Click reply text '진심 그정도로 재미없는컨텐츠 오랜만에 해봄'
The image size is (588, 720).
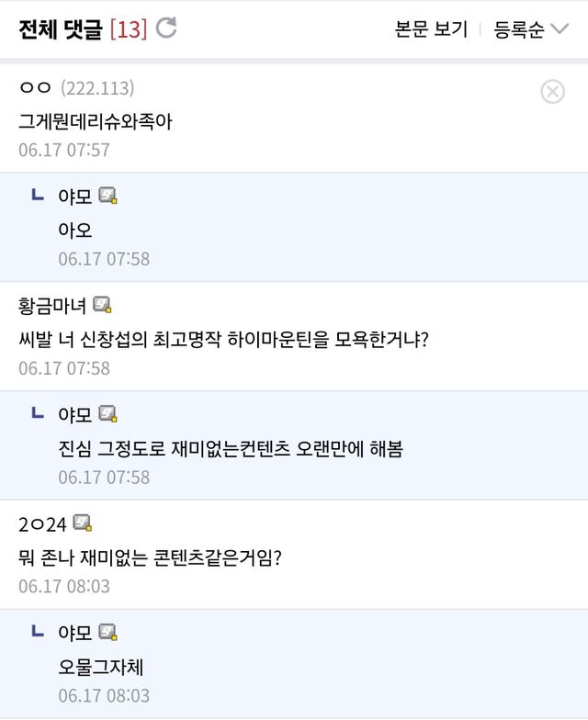point(231,449)
